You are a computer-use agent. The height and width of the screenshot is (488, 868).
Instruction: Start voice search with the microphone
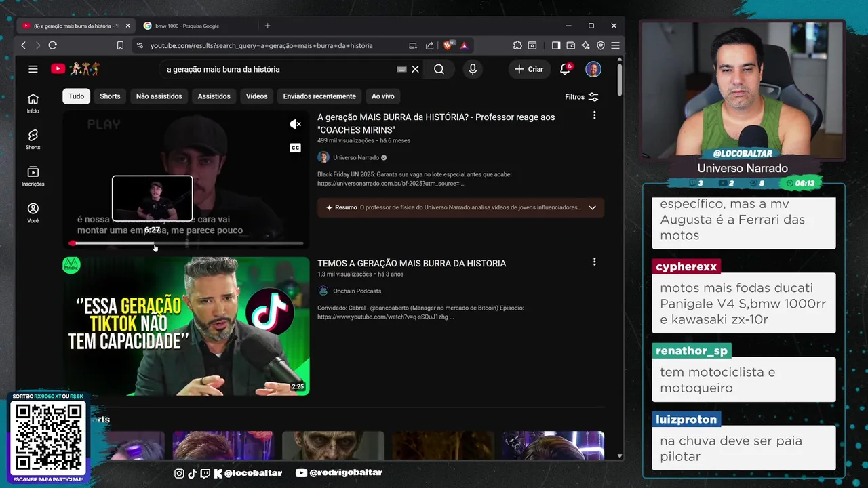(x=473, y=69)
